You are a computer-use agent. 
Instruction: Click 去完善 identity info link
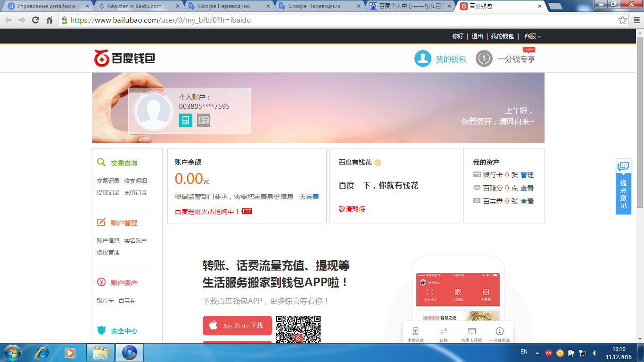point(309,197)
